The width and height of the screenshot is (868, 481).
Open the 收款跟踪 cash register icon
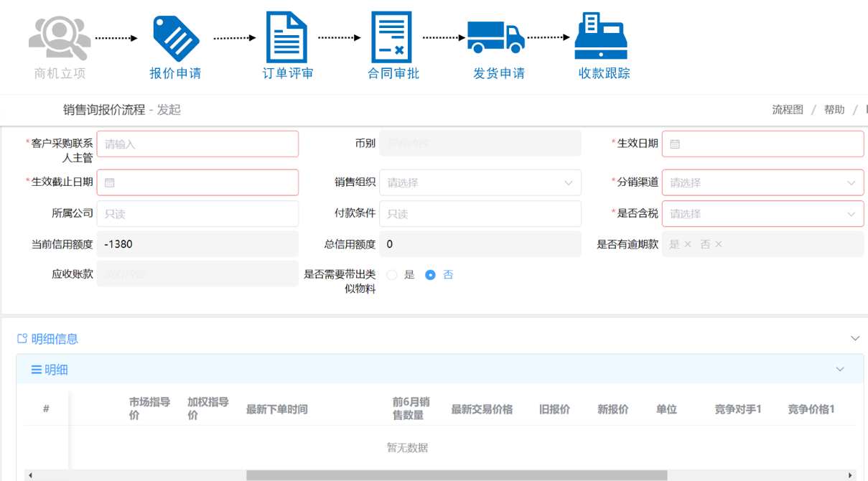601,37
